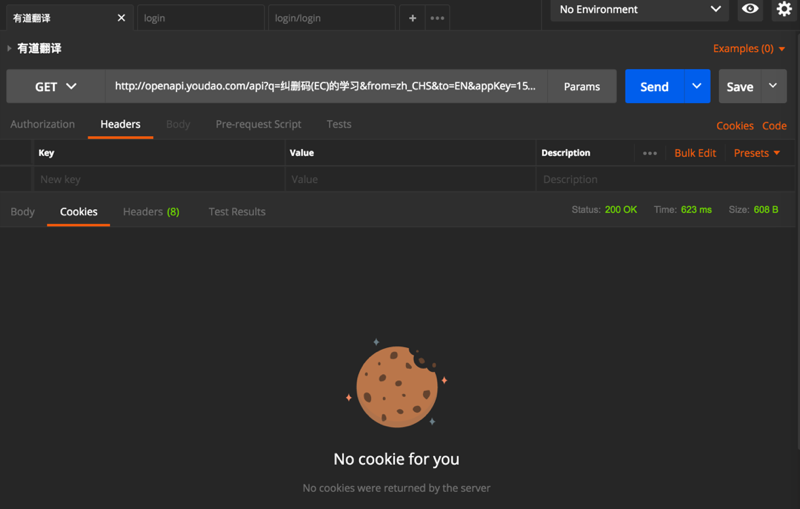The height and width of the screenshot is (509, 800).
Task: Open the Cookies manager link
Action: 735,125
